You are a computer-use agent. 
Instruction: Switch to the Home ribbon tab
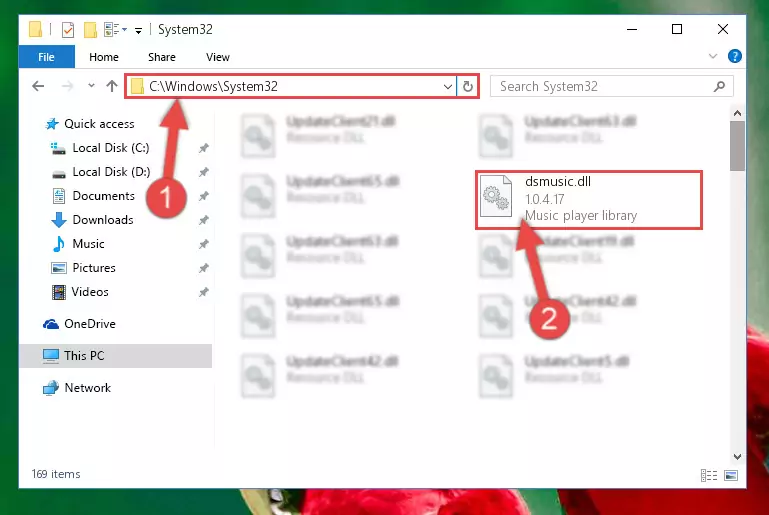pos(103,57)
